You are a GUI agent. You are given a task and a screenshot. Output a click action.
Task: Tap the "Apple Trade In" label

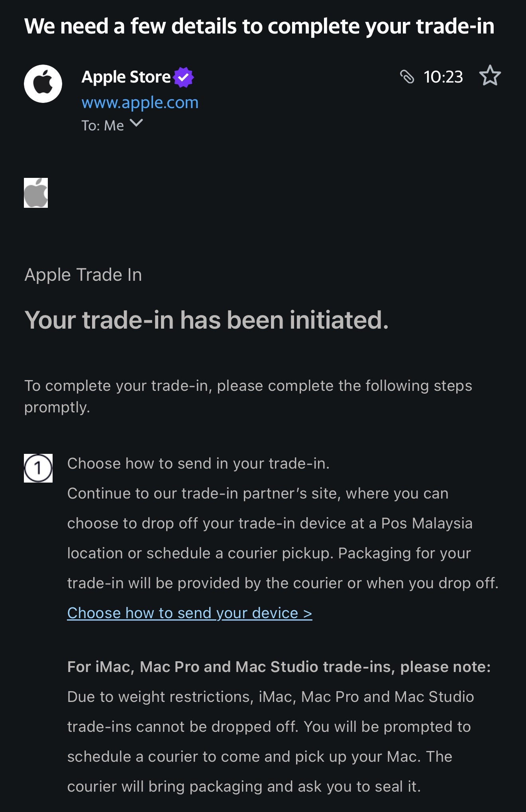[x=83, y=275]
